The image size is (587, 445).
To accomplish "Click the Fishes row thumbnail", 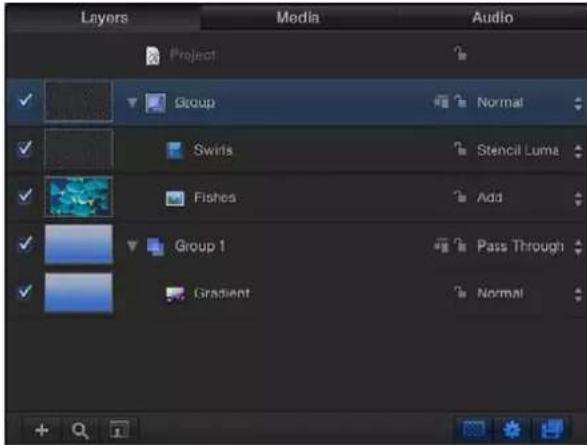I will click(x=79, y=197).
